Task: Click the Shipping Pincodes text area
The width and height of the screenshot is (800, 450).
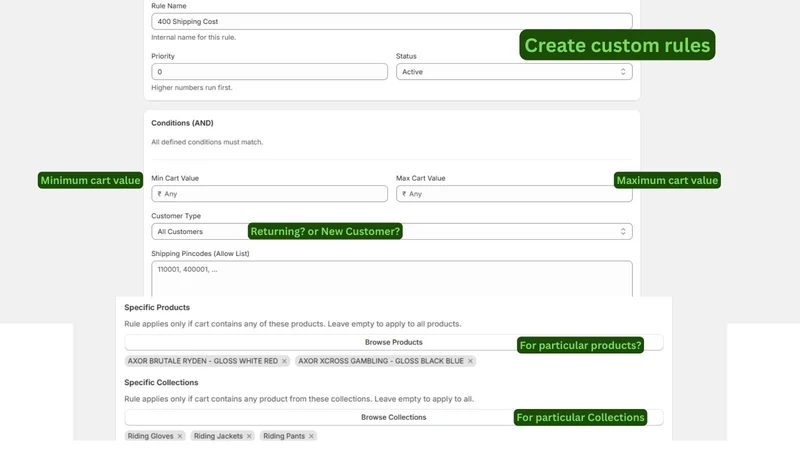Action: (391, 279)
